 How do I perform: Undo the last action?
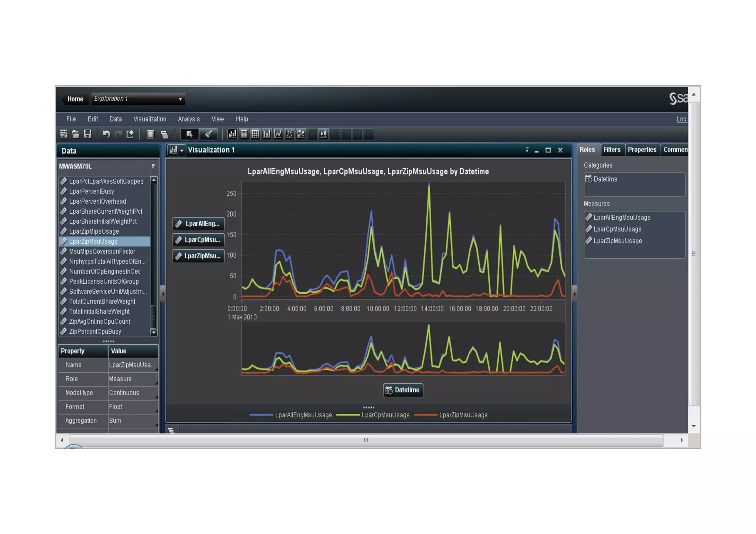[106, 134]
